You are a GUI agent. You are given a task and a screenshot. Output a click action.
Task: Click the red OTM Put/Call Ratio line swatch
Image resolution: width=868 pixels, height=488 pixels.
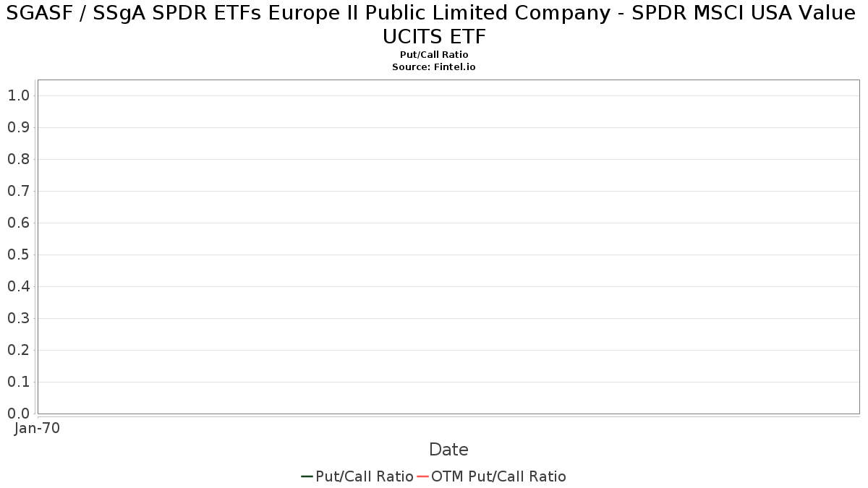(x=422, y=476)
